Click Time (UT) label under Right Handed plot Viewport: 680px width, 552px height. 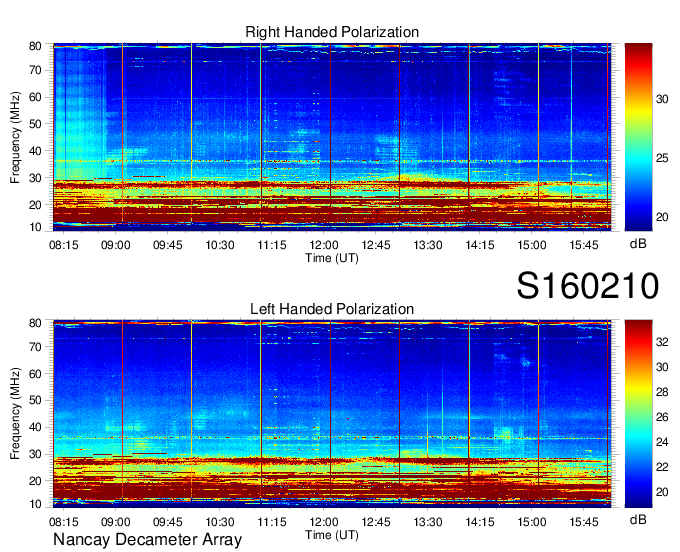pyautogui.click(x=332, y=258)
